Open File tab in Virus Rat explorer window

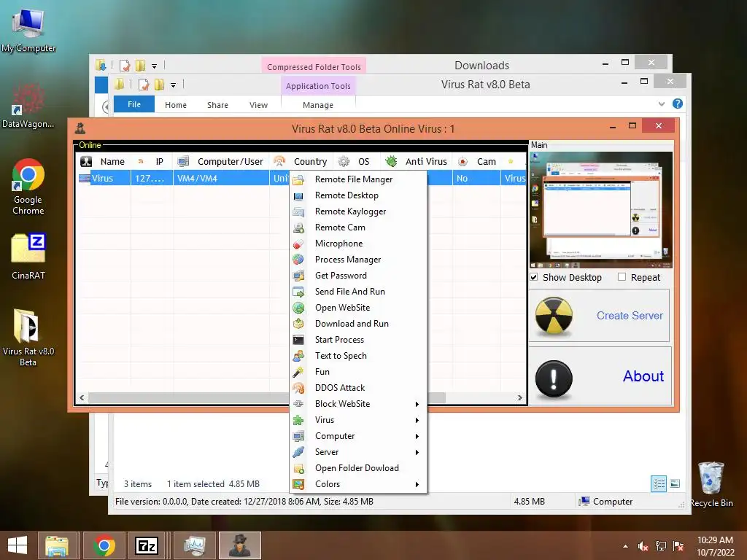[134, 104]
